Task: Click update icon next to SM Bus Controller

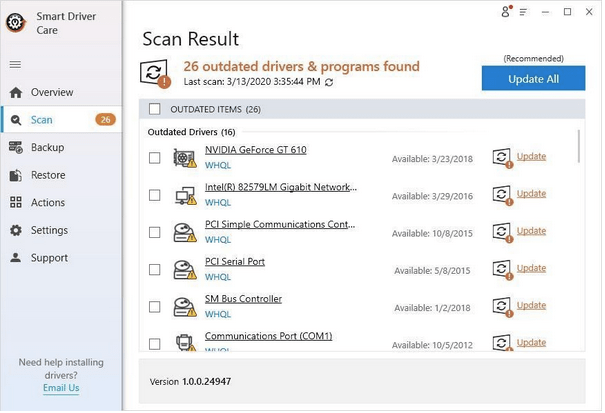Action: tap(502, 306)
